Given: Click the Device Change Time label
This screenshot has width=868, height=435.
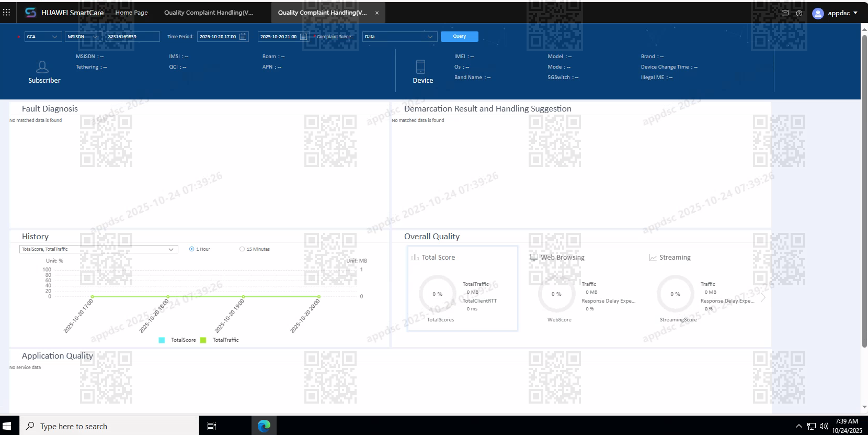Looking at the screenshot, I should click(665, 67).
